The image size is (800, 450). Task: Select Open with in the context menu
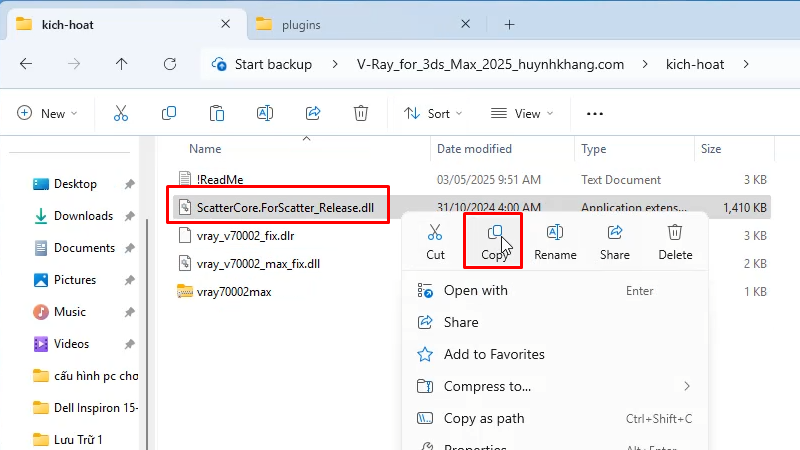pos(555,291)
